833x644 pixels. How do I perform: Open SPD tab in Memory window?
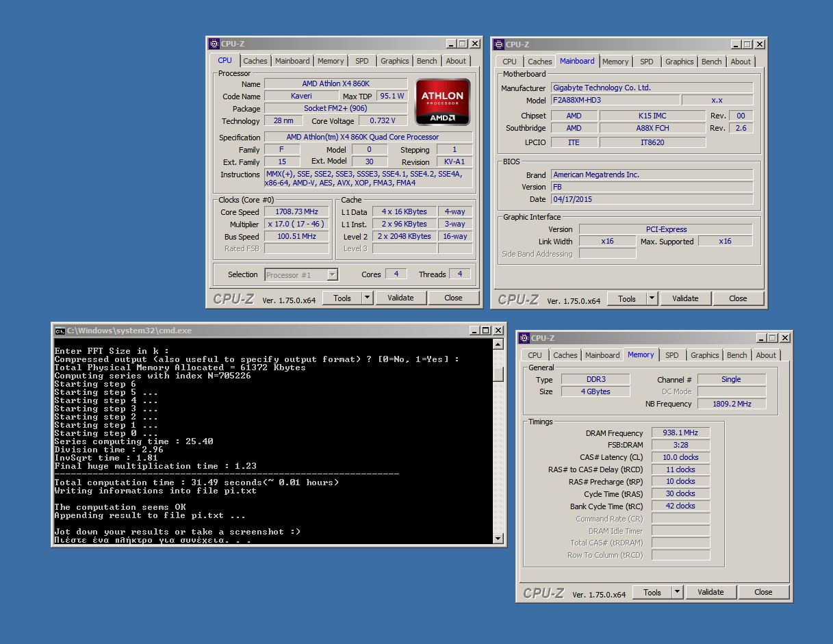click(x=672, y=355)
